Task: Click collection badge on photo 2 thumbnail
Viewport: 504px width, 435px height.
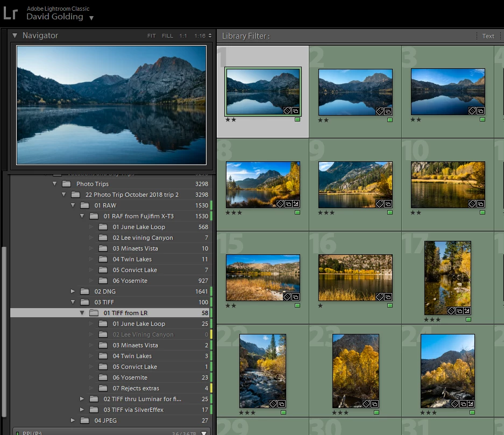Action: pos(388,111)
